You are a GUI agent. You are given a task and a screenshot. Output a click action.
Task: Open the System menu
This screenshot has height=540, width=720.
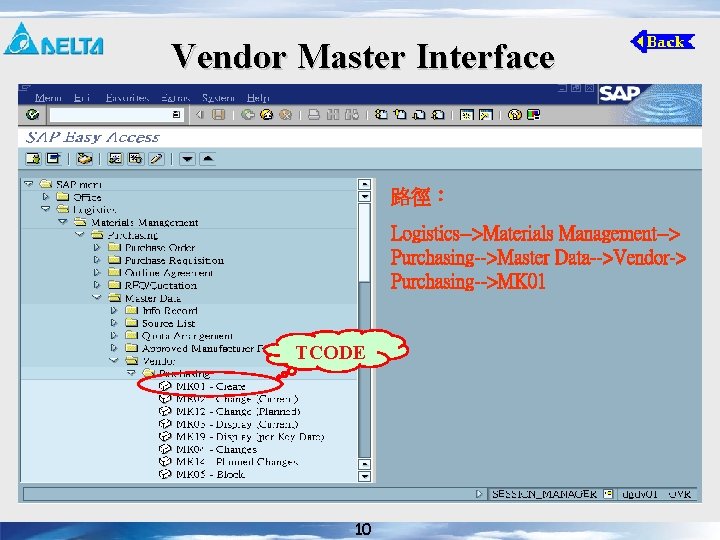218,98
